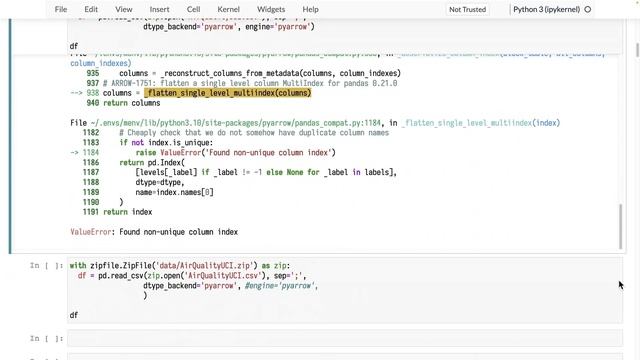Open the View menu
Viewport: 640px width, 360px height.
click(123, 9)
